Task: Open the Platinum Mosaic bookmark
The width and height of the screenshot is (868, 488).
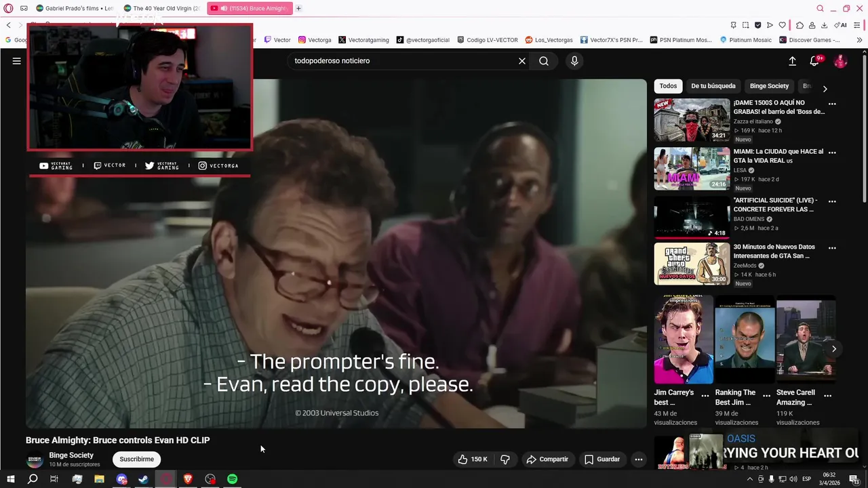Action: [x=746, y=40]
